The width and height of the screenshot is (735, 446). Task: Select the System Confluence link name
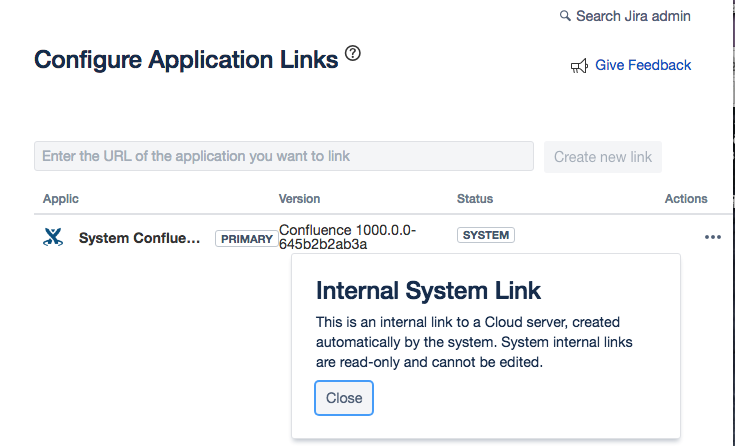pyautogui.click(x=139, y=239)
